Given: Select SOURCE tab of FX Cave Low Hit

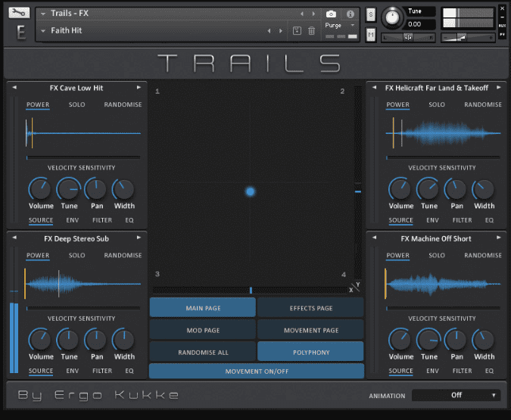Looking at the screenshot, I should pyautogui.click(x=41, y=220).
